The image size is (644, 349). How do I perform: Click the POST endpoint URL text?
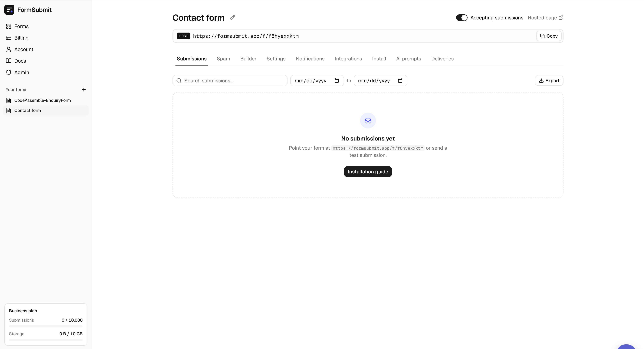(246, 36)
